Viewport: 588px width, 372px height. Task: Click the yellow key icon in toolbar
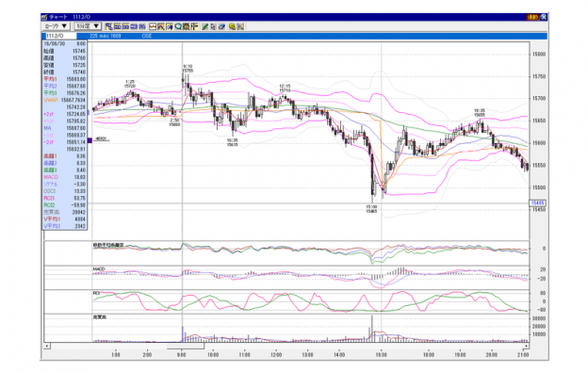[232, 26]
